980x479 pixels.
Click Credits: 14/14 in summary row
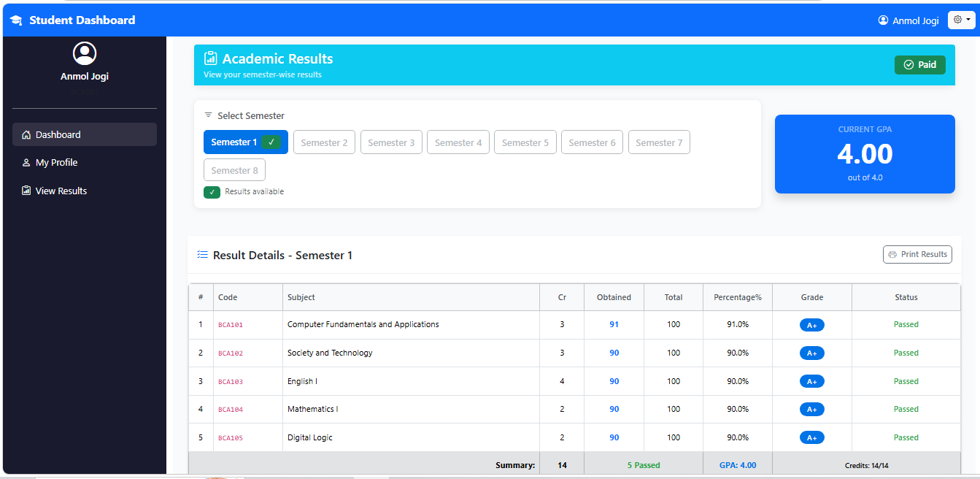[867, 465]
